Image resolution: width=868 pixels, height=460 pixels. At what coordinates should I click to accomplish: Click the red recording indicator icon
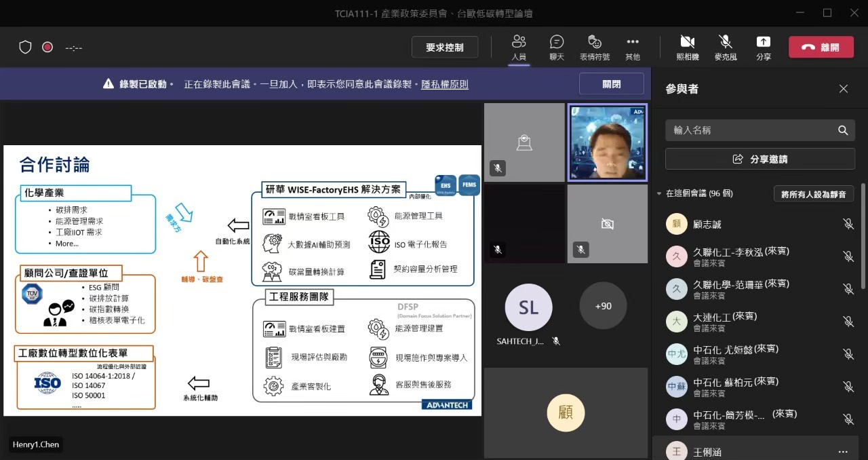tap(47, 47)
